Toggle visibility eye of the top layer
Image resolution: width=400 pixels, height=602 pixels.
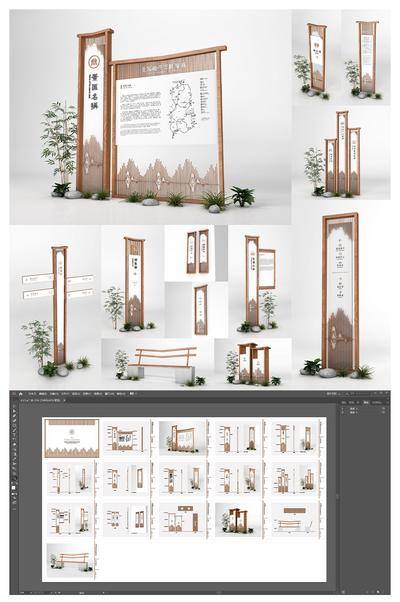[x=342, y=408]
